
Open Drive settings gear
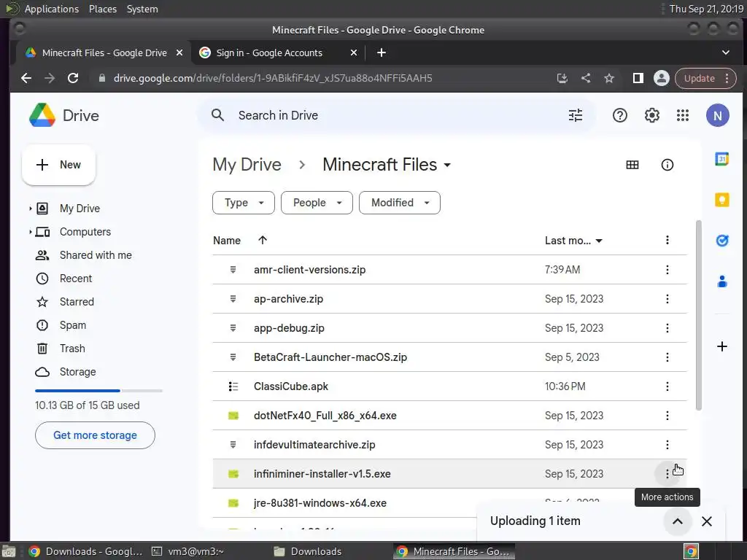click(651, 115)
